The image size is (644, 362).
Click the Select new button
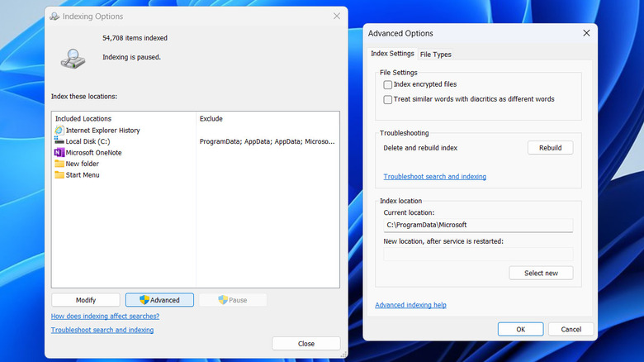pos(541,274)
